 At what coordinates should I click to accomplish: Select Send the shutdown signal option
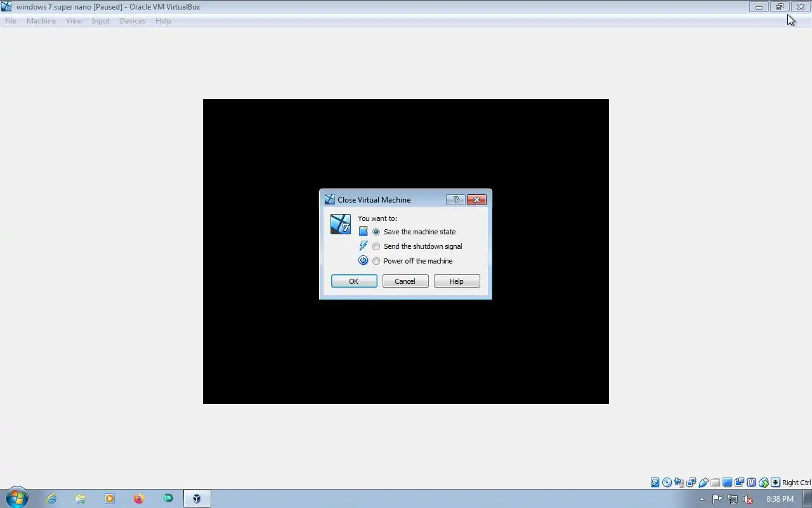[x=417, y=246]
